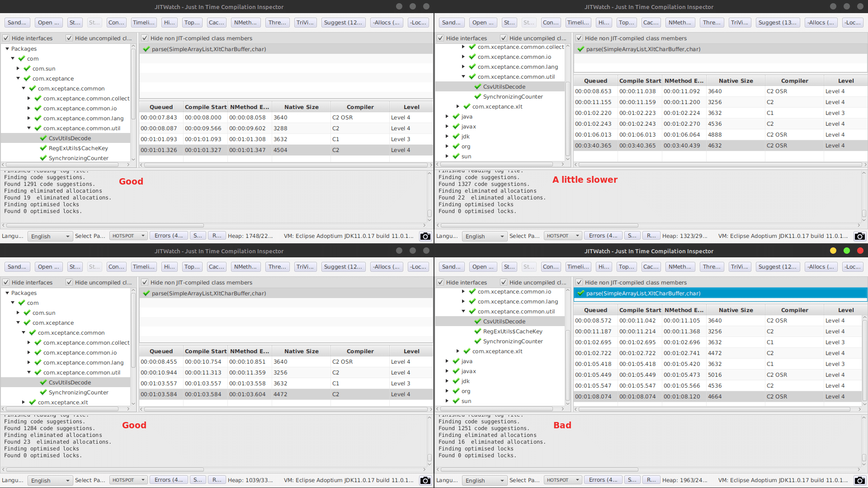The image size is (868, 488).
Task: Collapse com.xceptance.common.util in the bottom-left window
Action: [29, 373]
